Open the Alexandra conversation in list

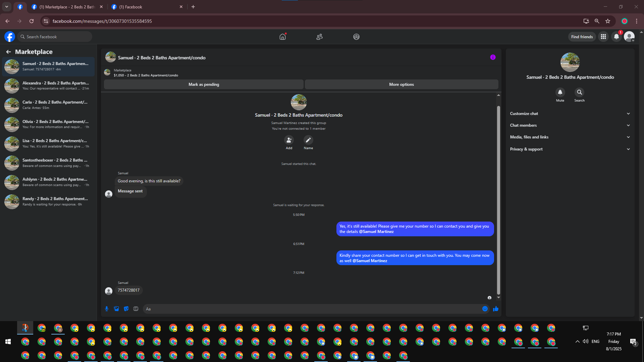point(49,86)
